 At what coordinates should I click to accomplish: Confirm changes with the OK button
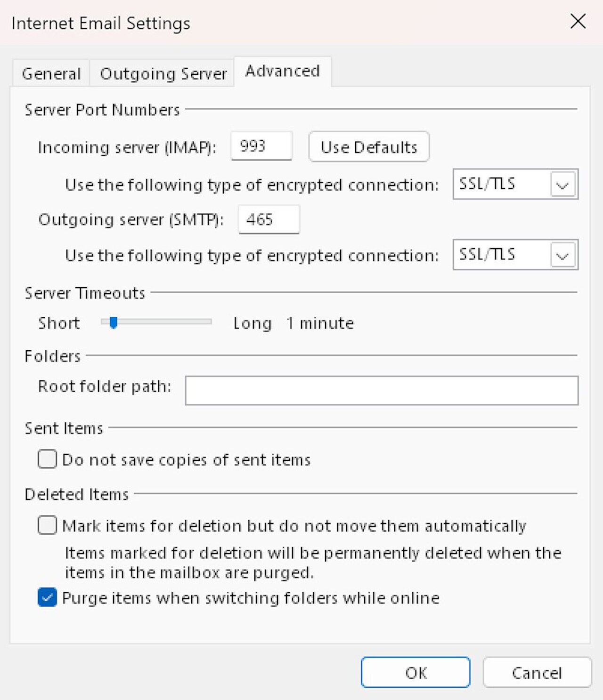click(x=415, y=672)
